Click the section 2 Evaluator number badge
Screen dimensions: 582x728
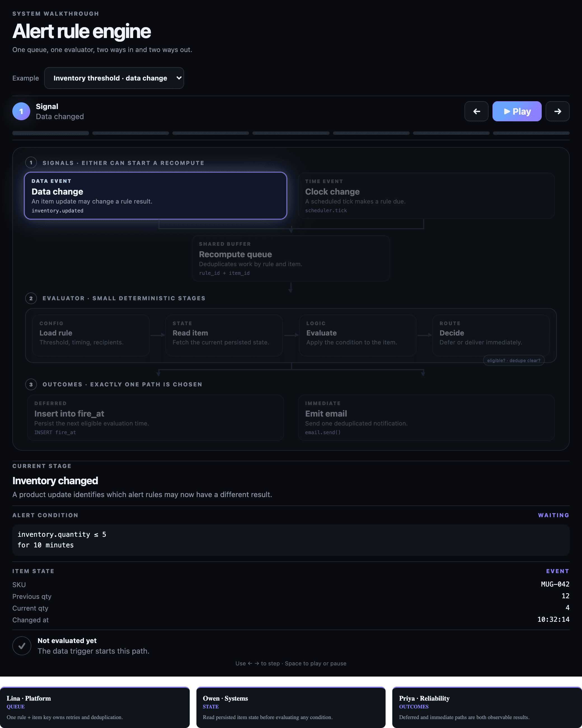(x=31, y=298)
